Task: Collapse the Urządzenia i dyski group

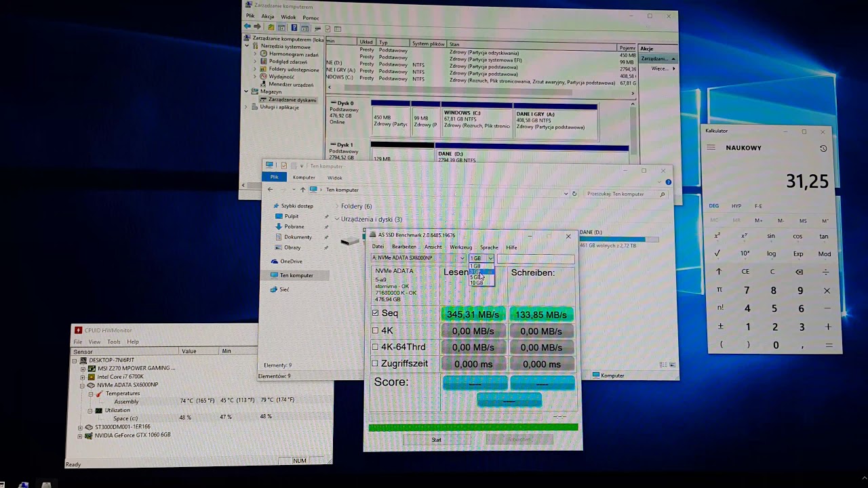Action: click(x=337, y=219)
